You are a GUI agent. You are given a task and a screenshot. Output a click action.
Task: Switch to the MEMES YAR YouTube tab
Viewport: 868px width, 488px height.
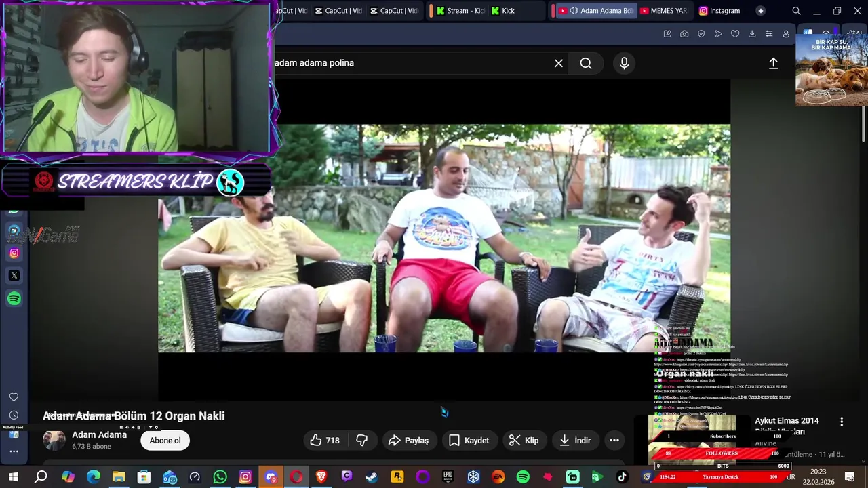tap(663, 11)
